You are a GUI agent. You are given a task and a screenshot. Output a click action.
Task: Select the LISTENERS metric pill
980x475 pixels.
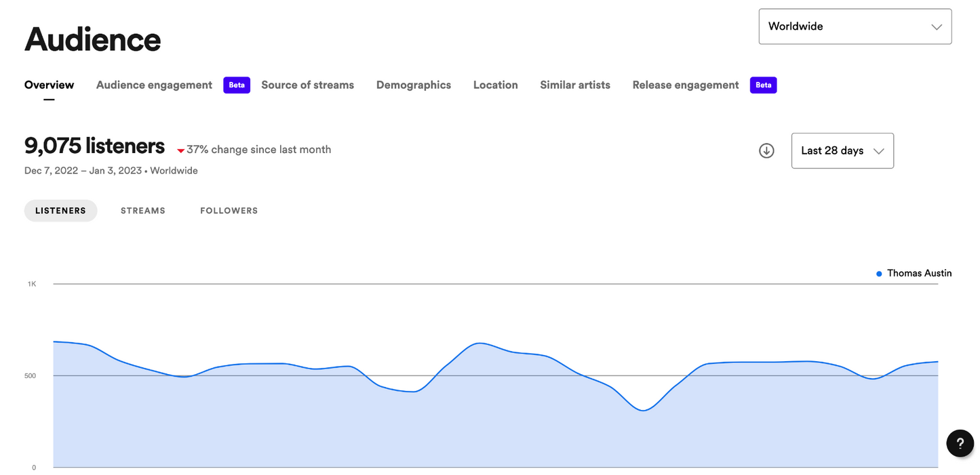coord(60,211)
